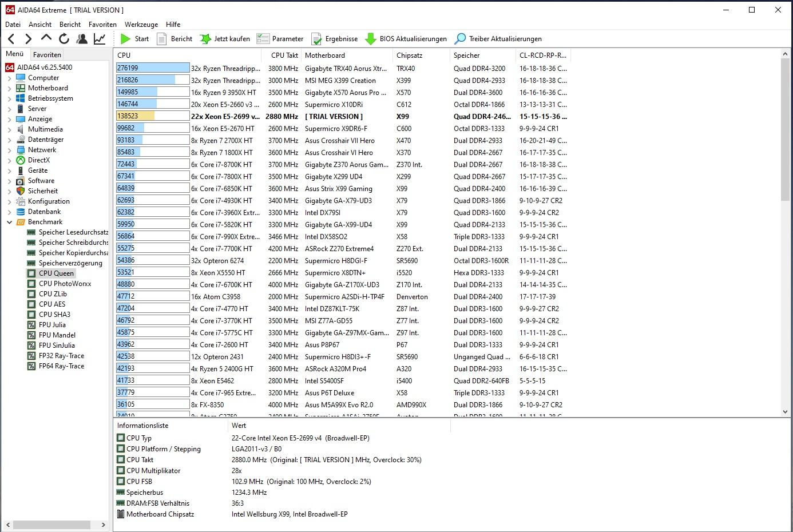This screenshot has height=532, width=793.
Task: Sort by Motherboard column header
Action: click(x=347, y=55)
